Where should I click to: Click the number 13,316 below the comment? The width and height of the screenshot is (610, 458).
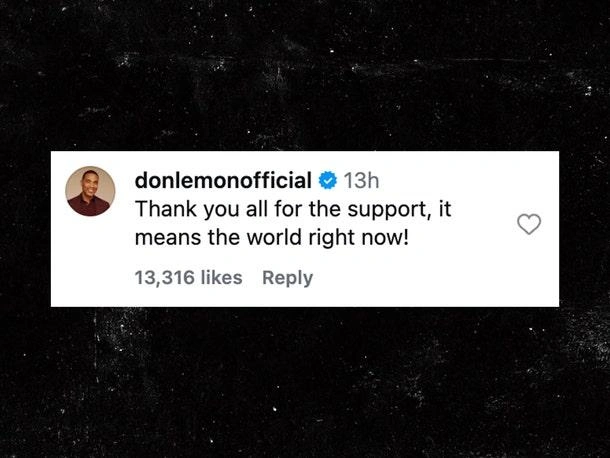[x=165, y=278]
